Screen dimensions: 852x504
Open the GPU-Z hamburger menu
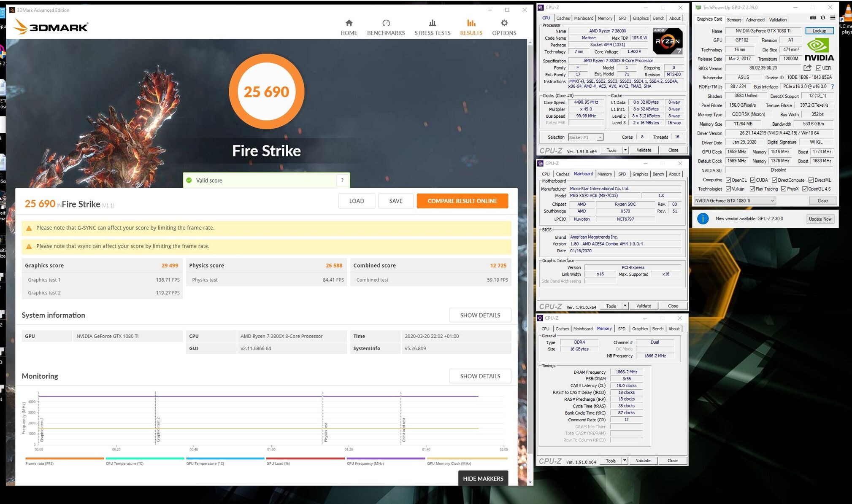tap(833, 18)
